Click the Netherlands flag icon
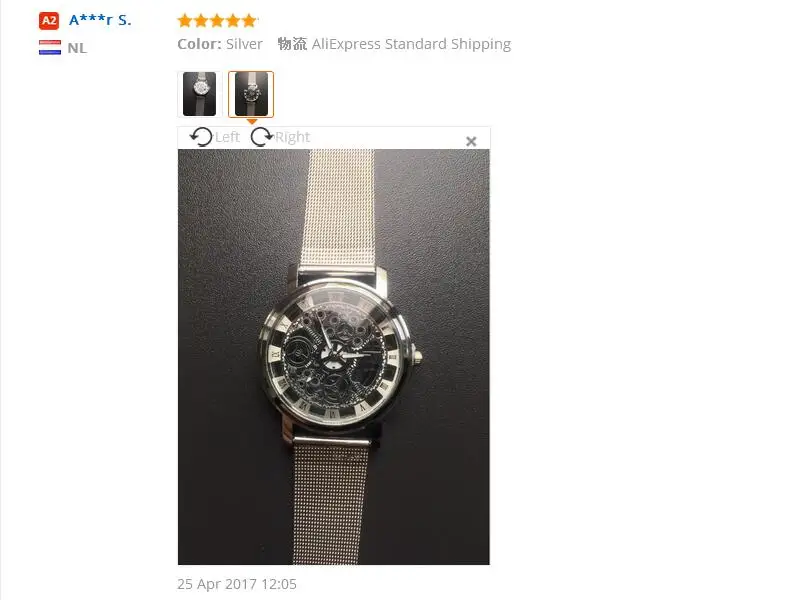The width and height of the screenshot is (799, 600). tap(50, 47)
